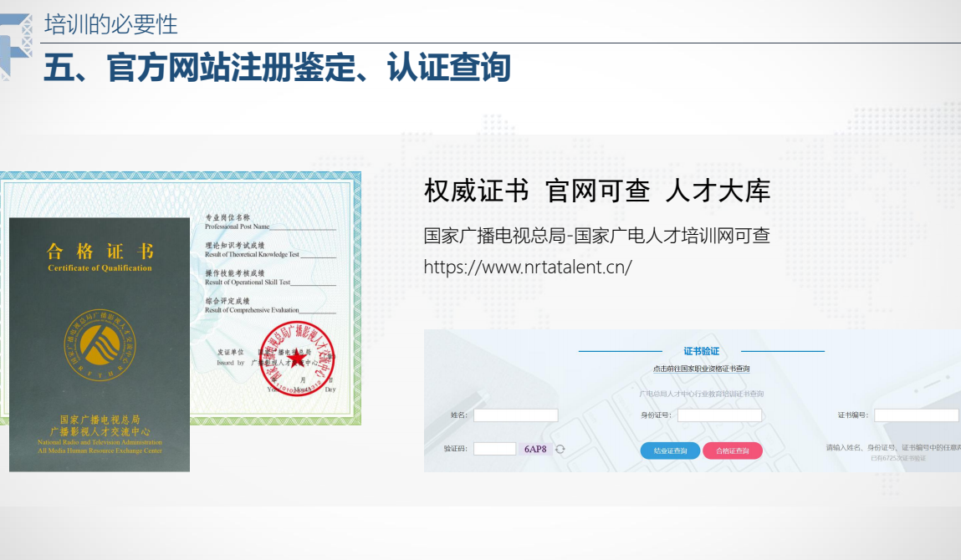Click Result of Operational Skill Test line
Screen dimensions: 961x560
click(248, 283)
